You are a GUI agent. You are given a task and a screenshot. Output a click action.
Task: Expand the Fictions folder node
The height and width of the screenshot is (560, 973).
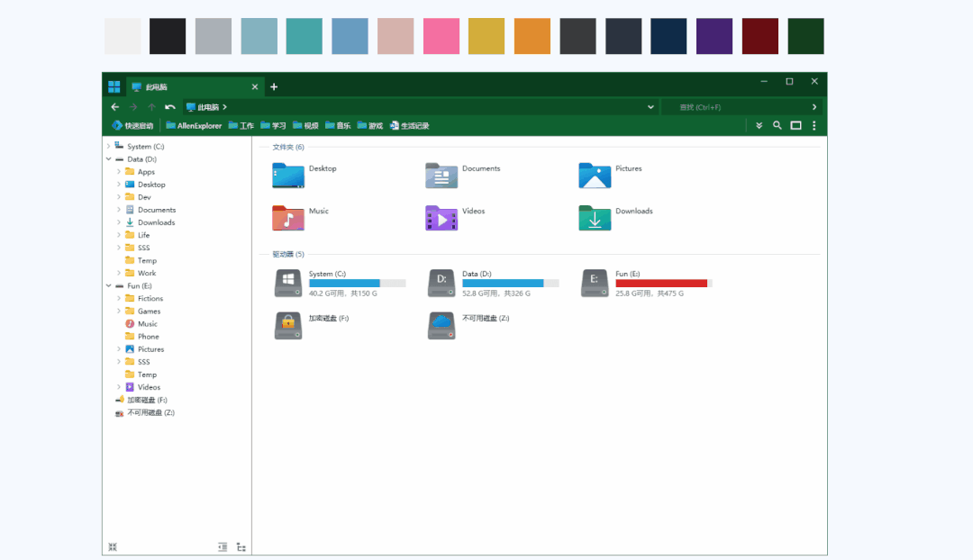119,298
